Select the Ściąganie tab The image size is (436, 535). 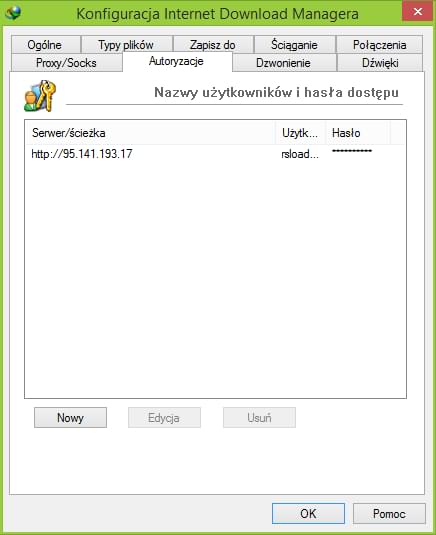tap(294, 45)
